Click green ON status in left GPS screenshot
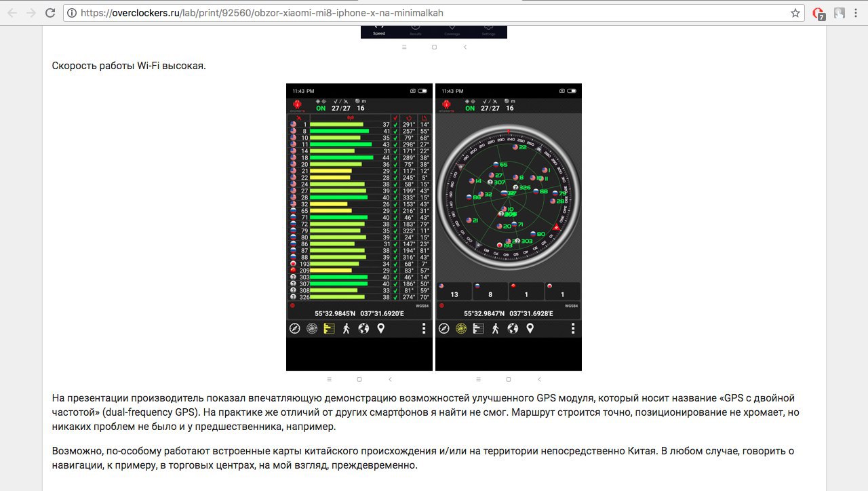The image size is (868, 491). (321, 109)
